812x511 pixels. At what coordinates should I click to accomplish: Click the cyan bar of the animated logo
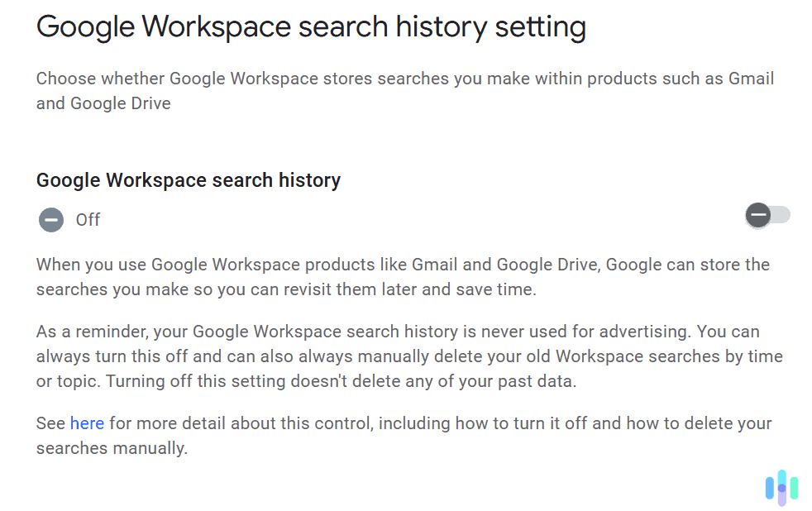click(782, 476)
